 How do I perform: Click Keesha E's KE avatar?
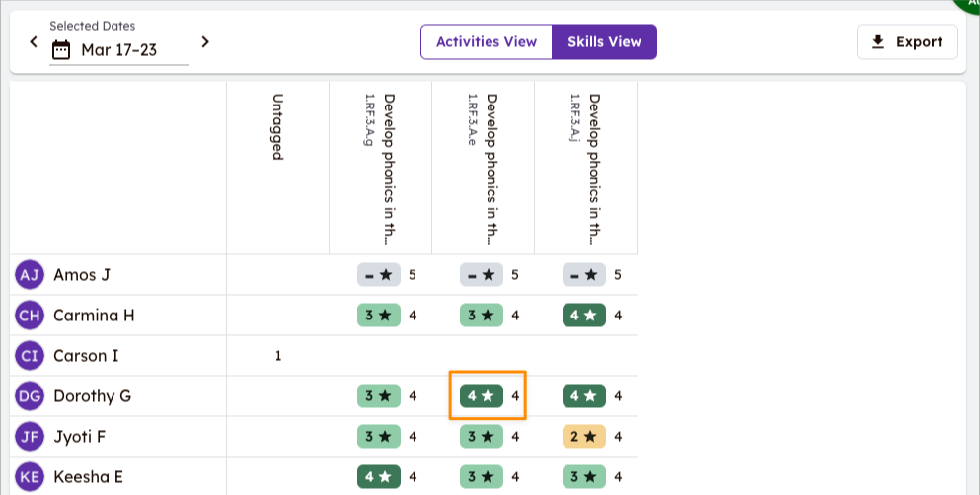tap(30, 477)
